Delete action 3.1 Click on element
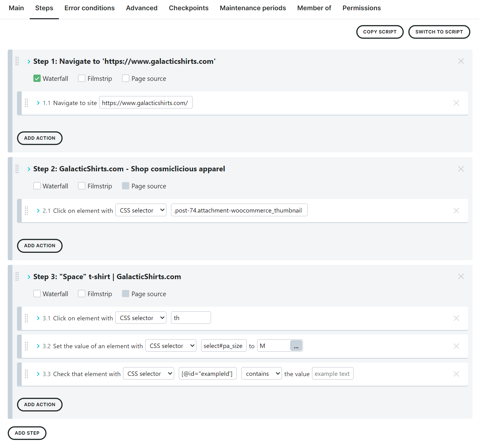Image resolution: width=479 pixels, height=448 pixels. coord(456,318)
